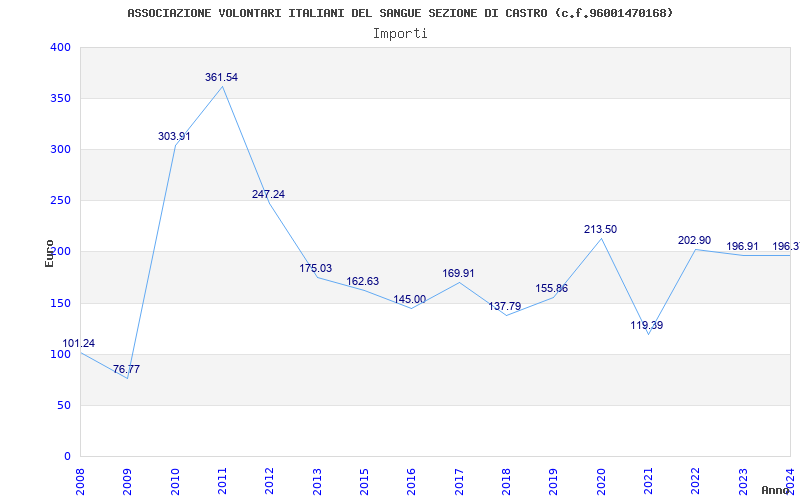This screenshot has width=800, height=500.
Task: Click the data label 155.86
Action: point(552,289)
